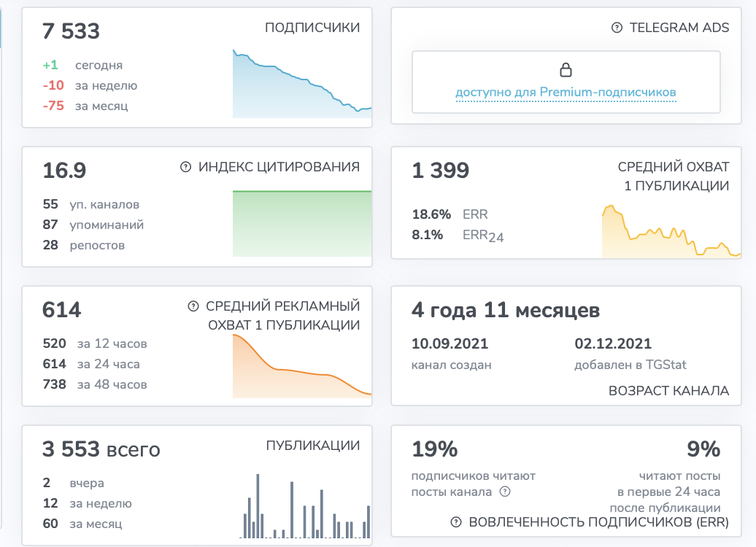
Task: Click help icon beside Вовлеченность подписчиков (ERR)
Action: (x=456, y=522)
